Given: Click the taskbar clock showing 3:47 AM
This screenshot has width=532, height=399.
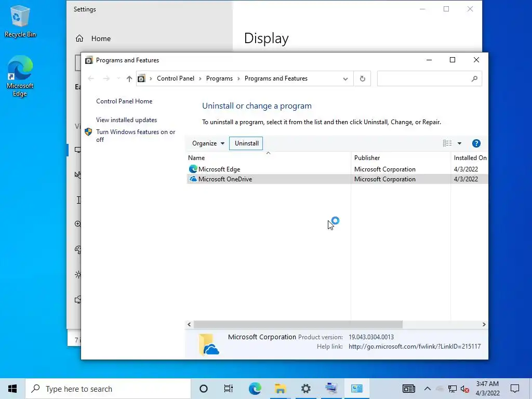Looking at the screenshot, I should tap(487, 389).
